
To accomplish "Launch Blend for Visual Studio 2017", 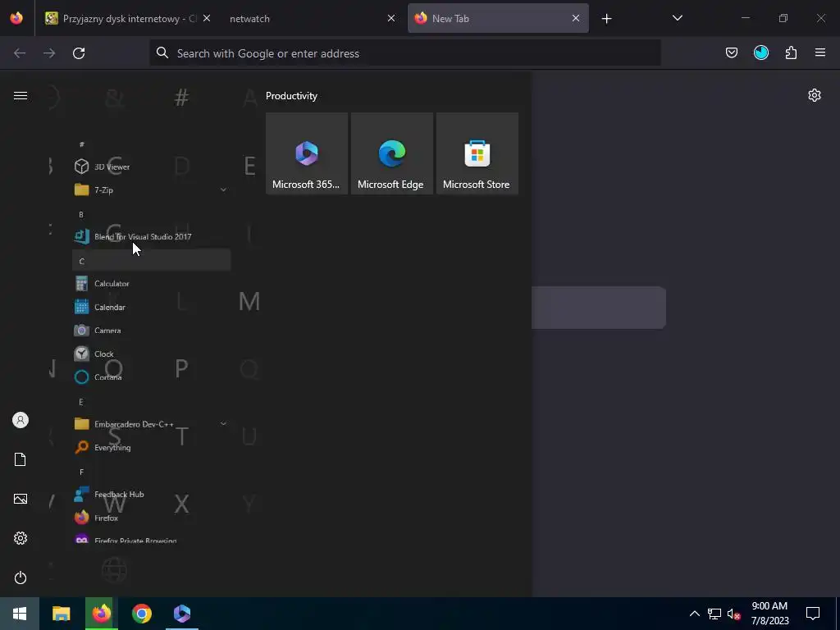I will coord(151,236).
